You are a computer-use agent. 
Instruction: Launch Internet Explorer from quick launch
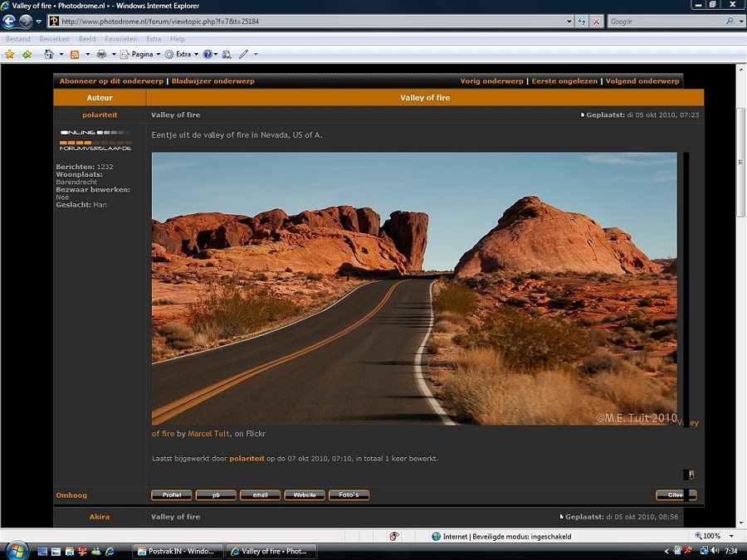(110, 552)
